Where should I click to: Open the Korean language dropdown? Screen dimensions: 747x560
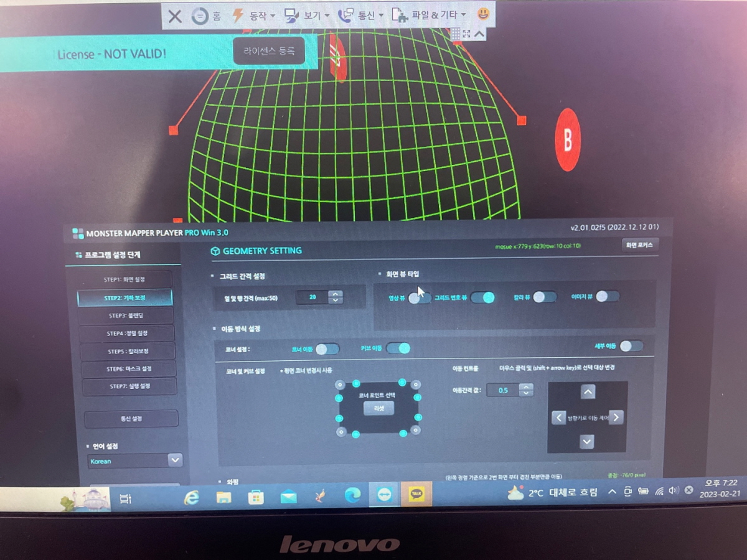135,461
